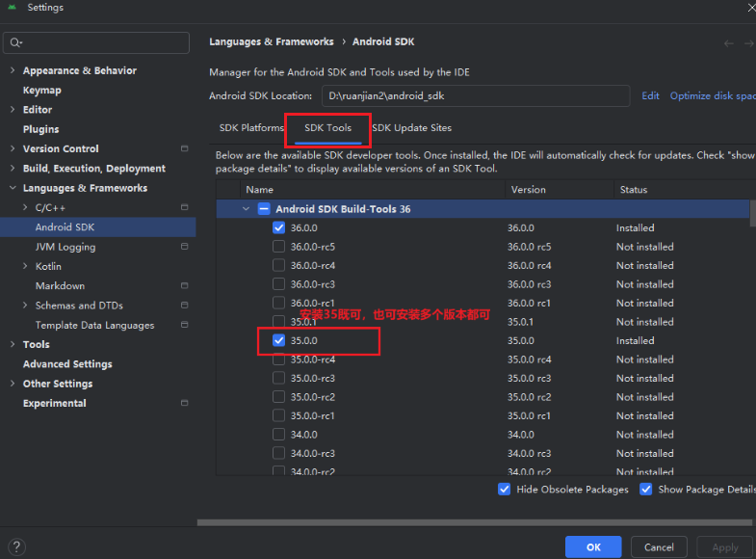The width and height of the screenshot is (756, 559).
Task: Click Optimize disk space link
Action: [x=713, y=96]
